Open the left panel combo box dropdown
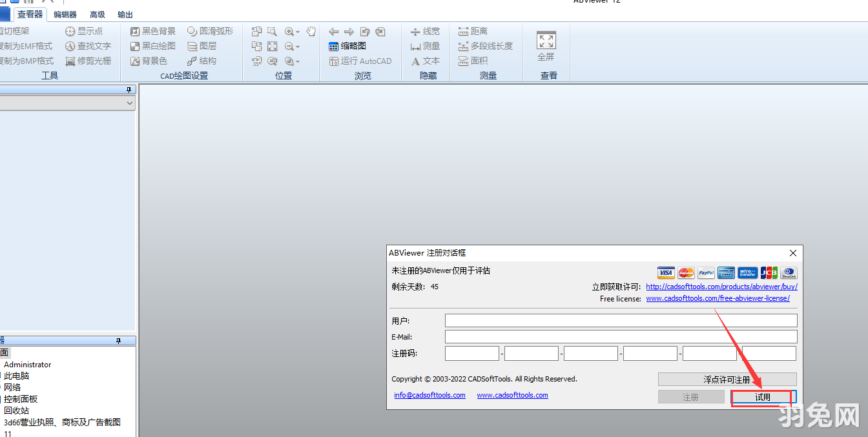The height and width of the screenshot is (437, 868). pos(130,102)
